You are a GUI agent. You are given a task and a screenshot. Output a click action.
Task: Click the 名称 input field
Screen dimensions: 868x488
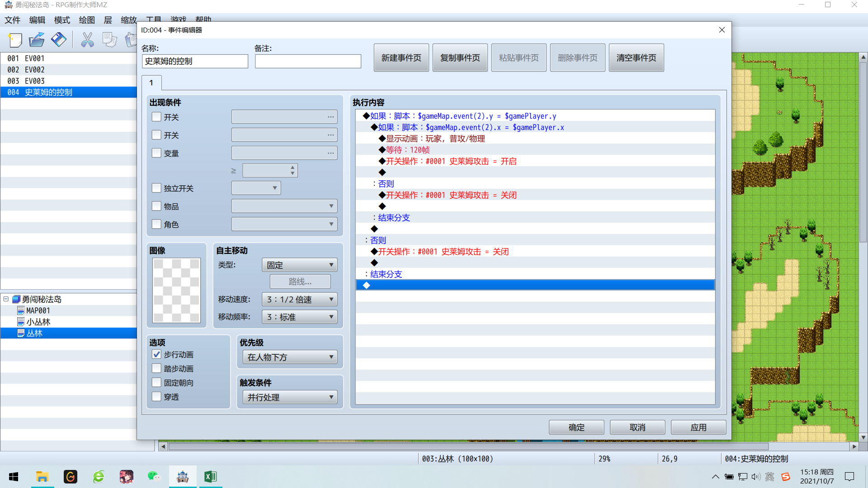click(195, 61)
